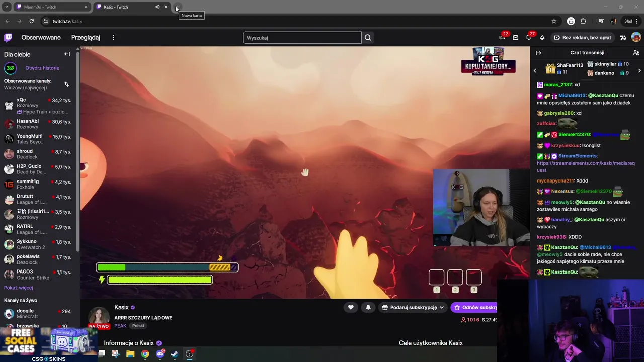Click Bez reklam, bez opłat button
Screen dimensions: 644x362
click(583, 38)
